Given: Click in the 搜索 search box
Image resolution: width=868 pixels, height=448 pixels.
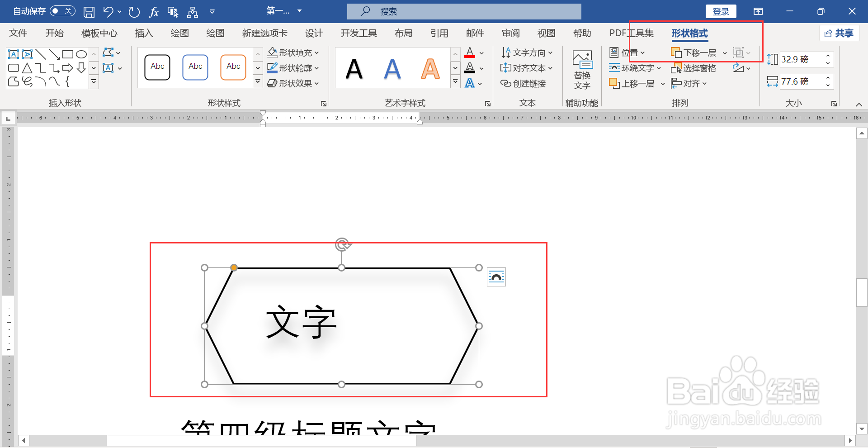Looking at the screenshot, I should click(x=464, y=12).
